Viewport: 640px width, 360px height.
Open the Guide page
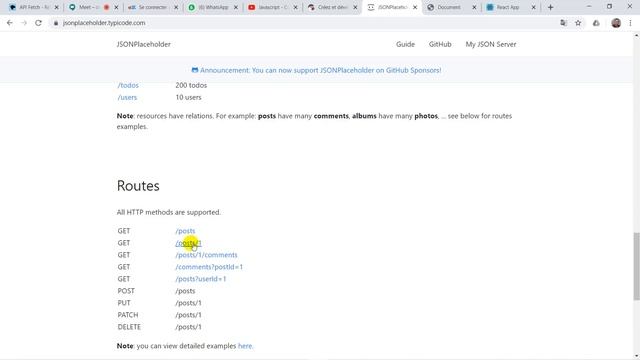[405, 44]
